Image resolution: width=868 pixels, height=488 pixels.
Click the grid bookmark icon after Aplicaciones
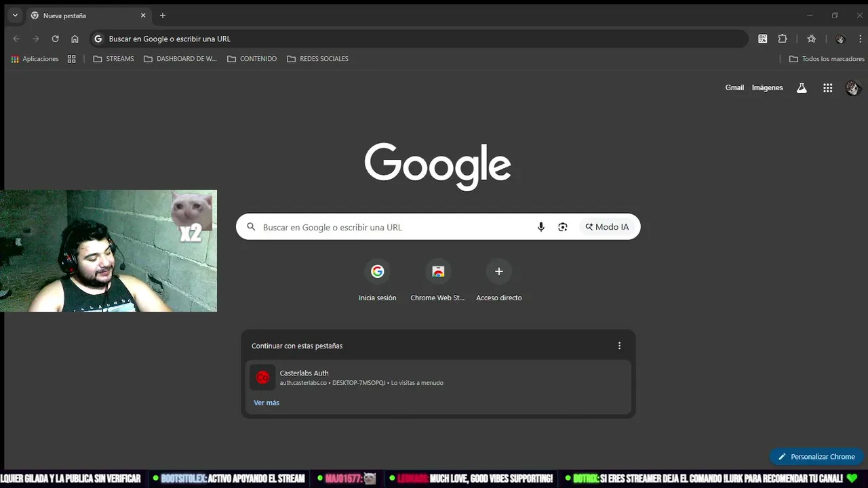point(72,59)
